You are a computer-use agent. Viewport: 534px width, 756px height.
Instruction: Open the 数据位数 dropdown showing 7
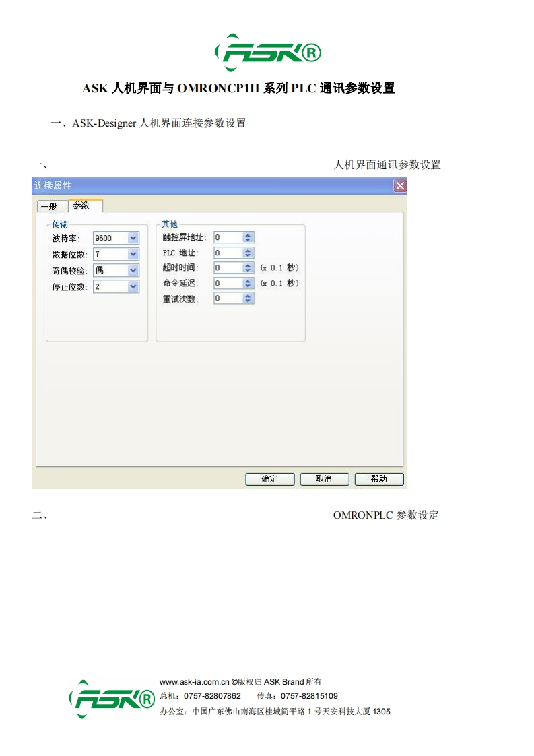(x=133, y=254)
